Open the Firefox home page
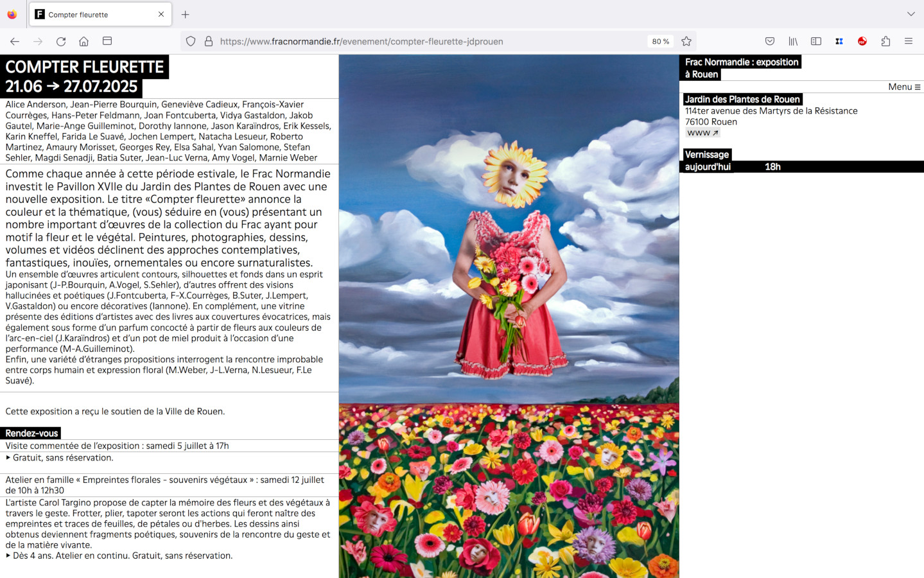The image size is (924, 578). pyautogui.click(x=83, y=41)
